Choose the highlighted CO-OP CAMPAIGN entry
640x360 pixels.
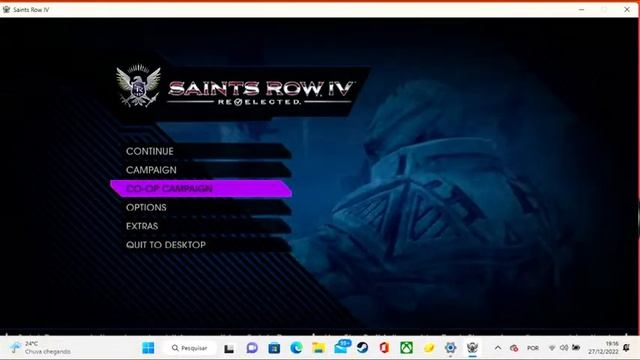[x=201, y=189]
